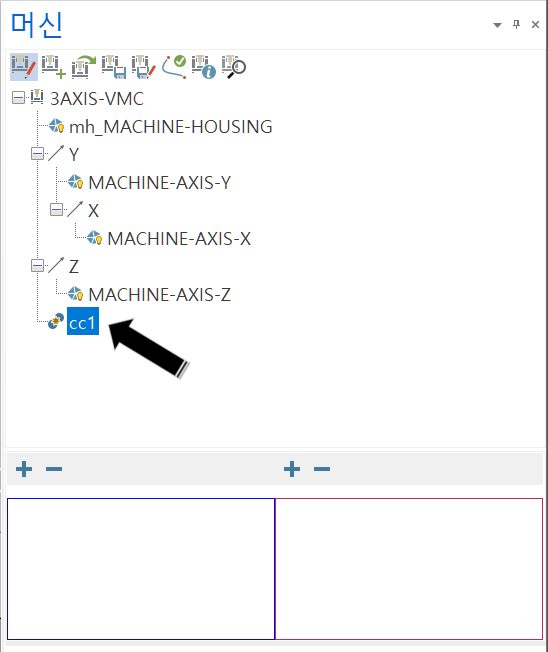548x652 pixels.
Task: Click the MACHINE-AXIS-Y model icon
Action: tap(75, 182)
